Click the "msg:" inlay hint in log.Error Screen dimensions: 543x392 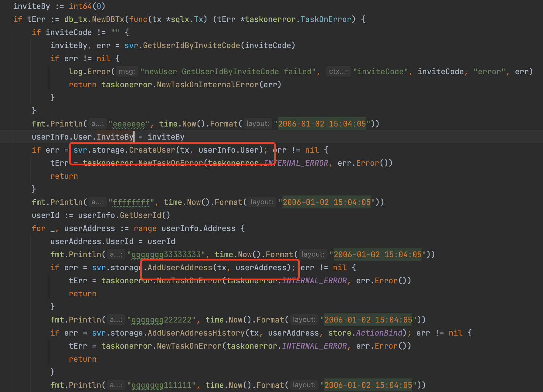pyautogui.click(x=127, y=72)
